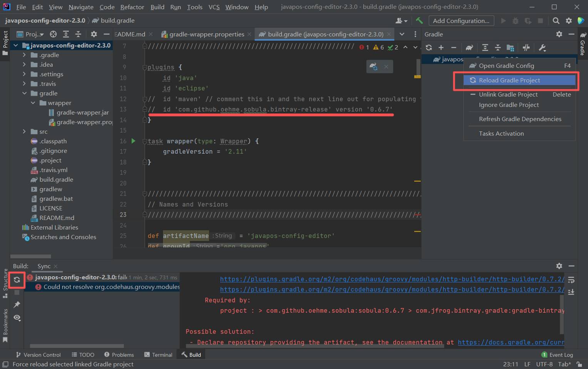Toggle Offline Mode icon in Gradle toolbar

tap(526, 48)
